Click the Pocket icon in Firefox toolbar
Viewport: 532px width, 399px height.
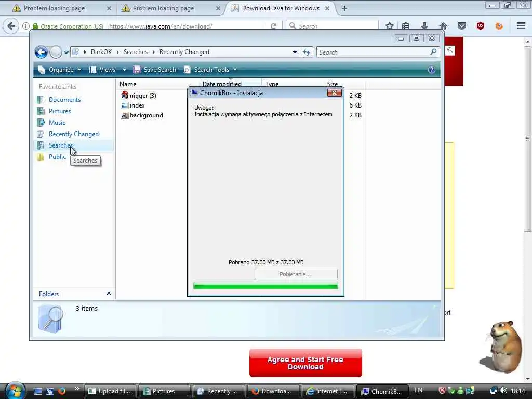click(x=462, y=26)
